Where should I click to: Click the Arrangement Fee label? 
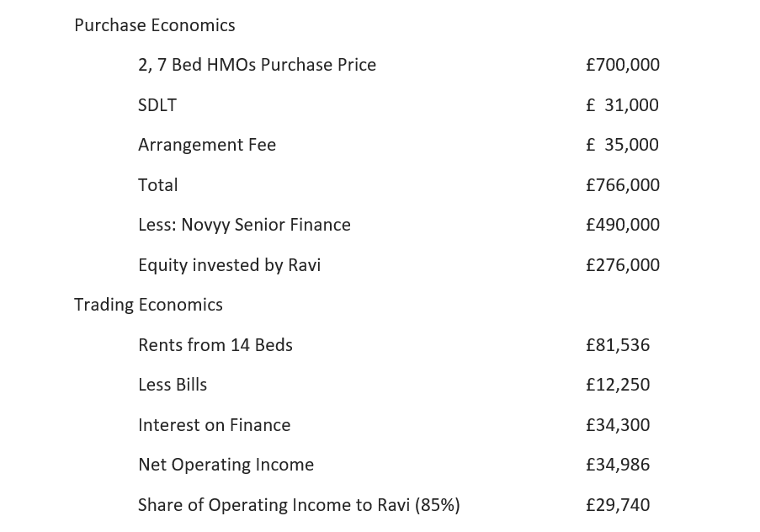click(x=207, y=145)
